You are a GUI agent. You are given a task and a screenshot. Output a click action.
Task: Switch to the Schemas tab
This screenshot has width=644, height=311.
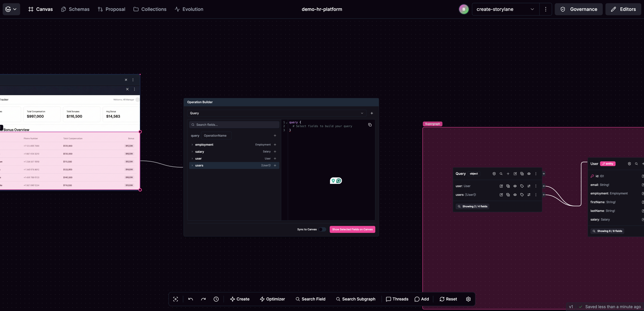(75, 9)
